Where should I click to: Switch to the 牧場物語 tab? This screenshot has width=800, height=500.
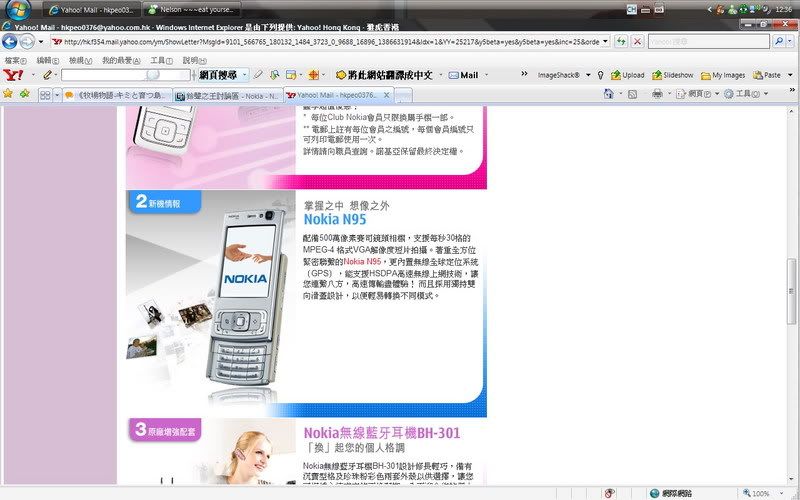click(117, 95)
